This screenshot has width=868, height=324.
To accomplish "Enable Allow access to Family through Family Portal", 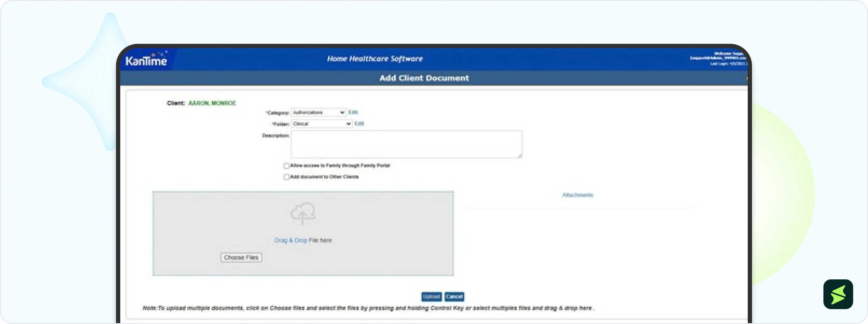I will pos(287,166).
